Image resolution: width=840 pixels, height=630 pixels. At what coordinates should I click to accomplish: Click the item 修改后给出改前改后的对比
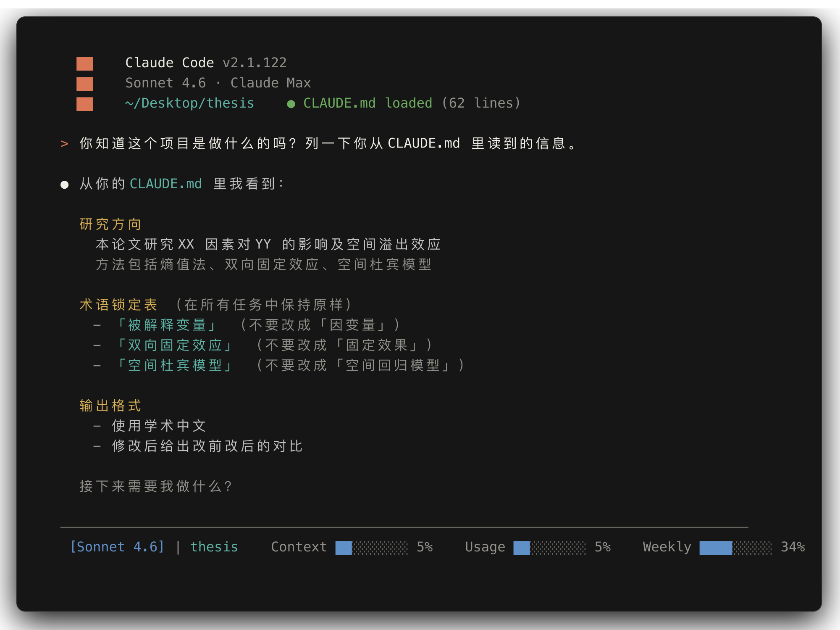[207, 446]
